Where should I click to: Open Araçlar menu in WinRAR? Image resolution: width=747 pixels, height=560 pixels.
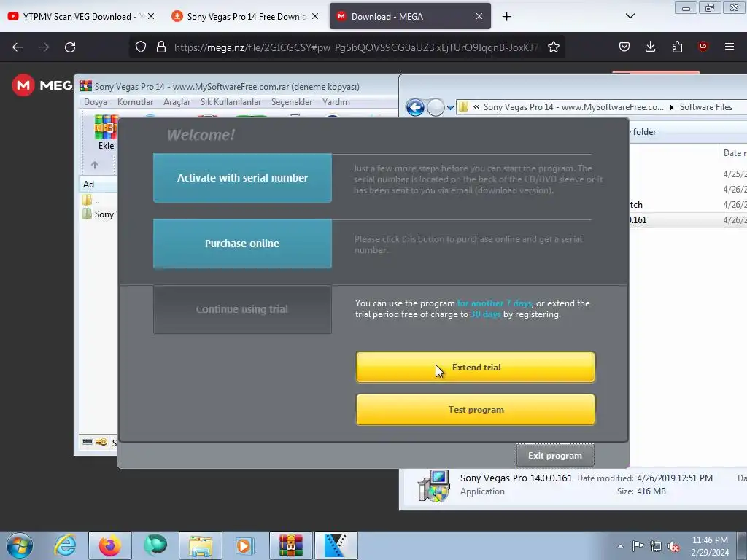click(177, 102)
